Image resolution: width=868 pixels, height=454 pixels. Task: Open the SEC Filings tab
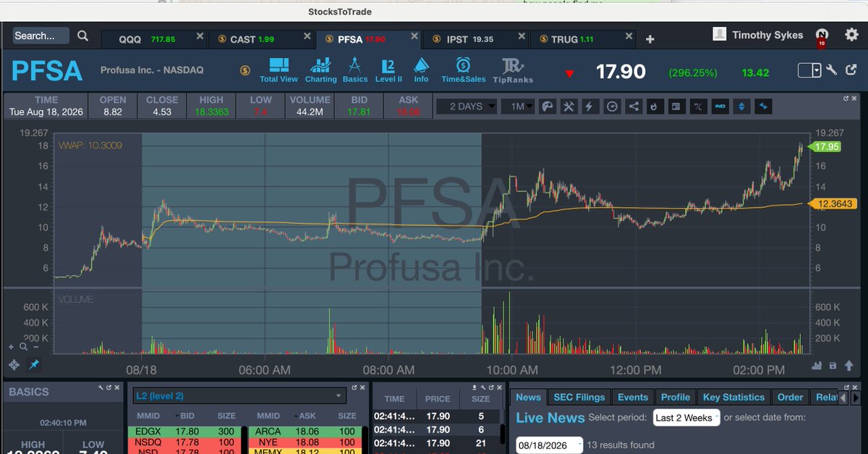point(579,397)
